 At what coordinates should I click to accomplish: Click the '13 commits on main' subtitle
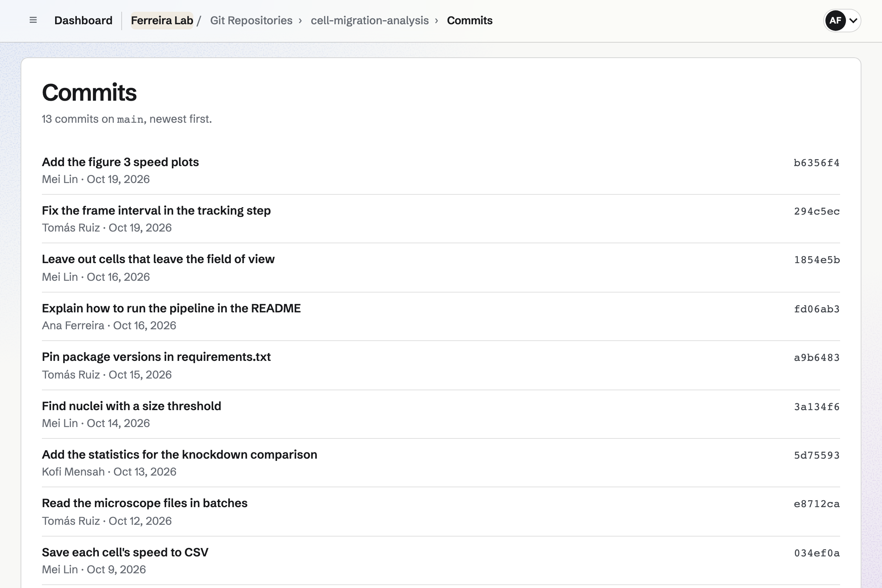click(127, 119)
